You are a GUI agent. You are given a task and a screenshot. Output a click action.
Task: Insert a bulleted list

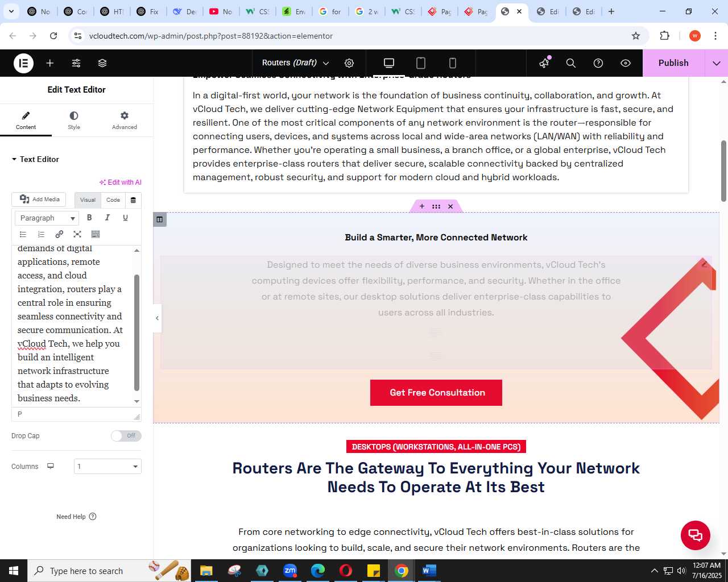click(23, 234)
